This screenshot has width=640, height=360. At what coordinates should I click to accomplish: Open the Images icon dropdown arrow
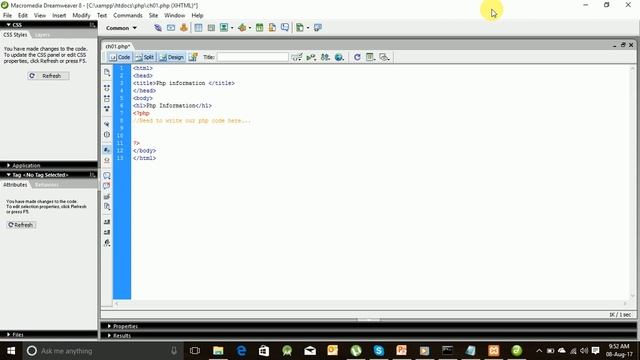coord(232,28)
